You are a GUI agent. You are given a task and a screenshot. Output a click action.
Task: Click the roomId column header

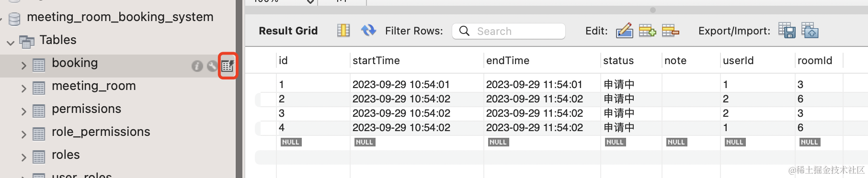click(814, 61)
